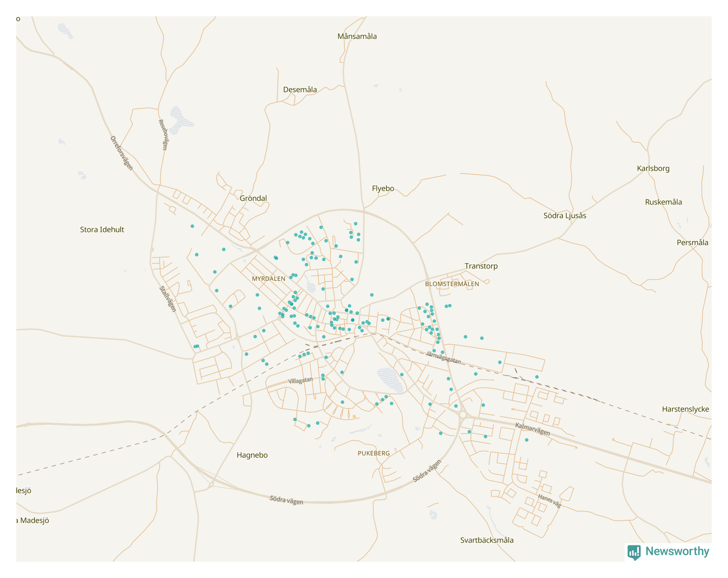Click the single orange data point
The image size is (728, 578).
click(x=354, y=417)
